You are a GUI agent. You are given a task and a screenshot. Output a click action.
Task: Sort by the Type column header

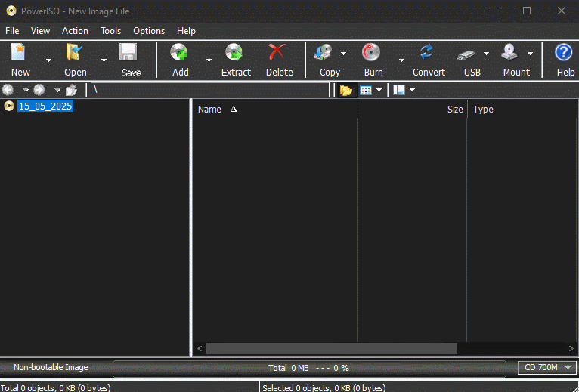pyautogui.click(x=522, y=110)
